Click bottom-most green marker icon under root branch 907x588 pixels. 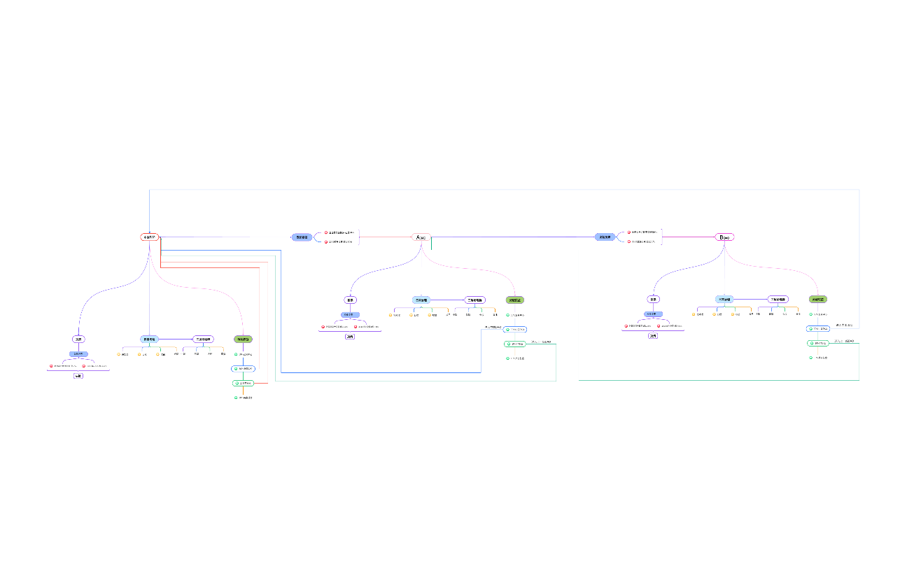[236, 398]
